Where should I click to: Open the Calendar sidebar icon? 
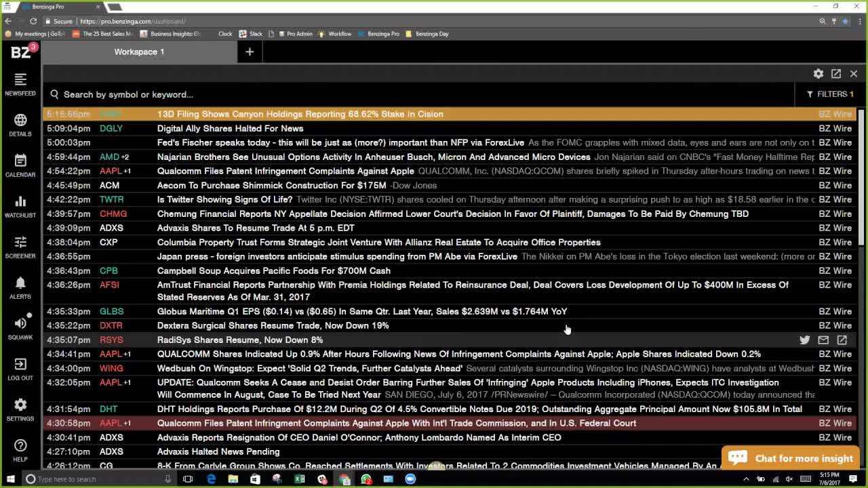pyautogui.click(x=20, y=165)
